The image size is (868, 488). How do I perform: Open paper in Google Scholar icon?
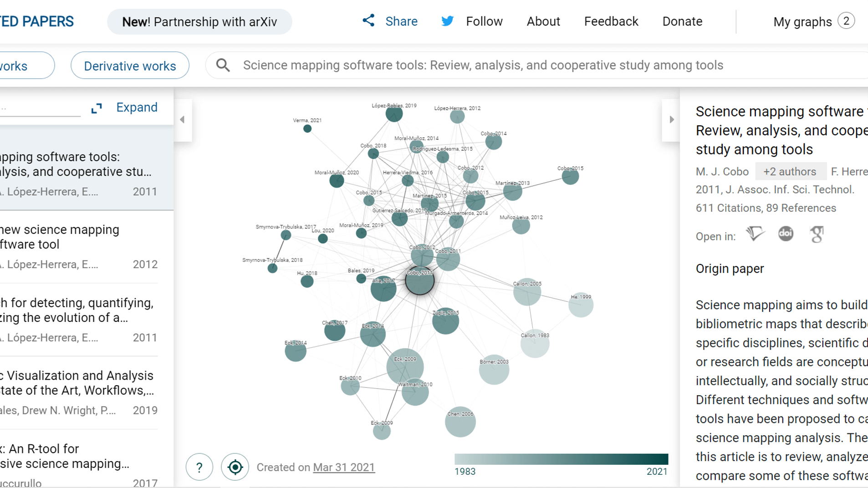pyautogui.click(x=817, y=234)
